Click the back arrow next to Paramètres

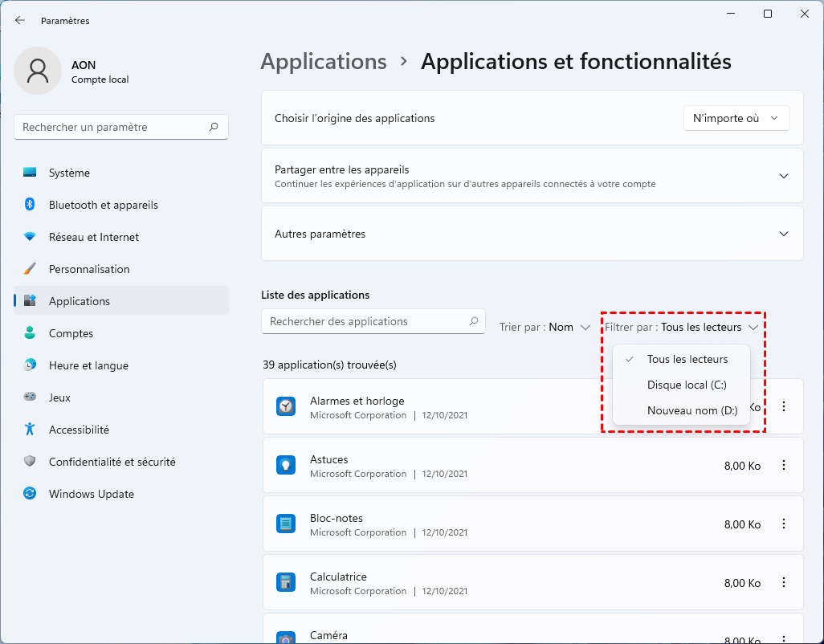[x=20, y=20]
